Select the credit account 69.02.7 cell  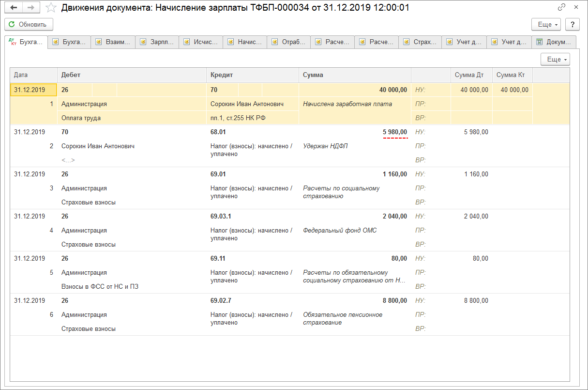(221, 300)
